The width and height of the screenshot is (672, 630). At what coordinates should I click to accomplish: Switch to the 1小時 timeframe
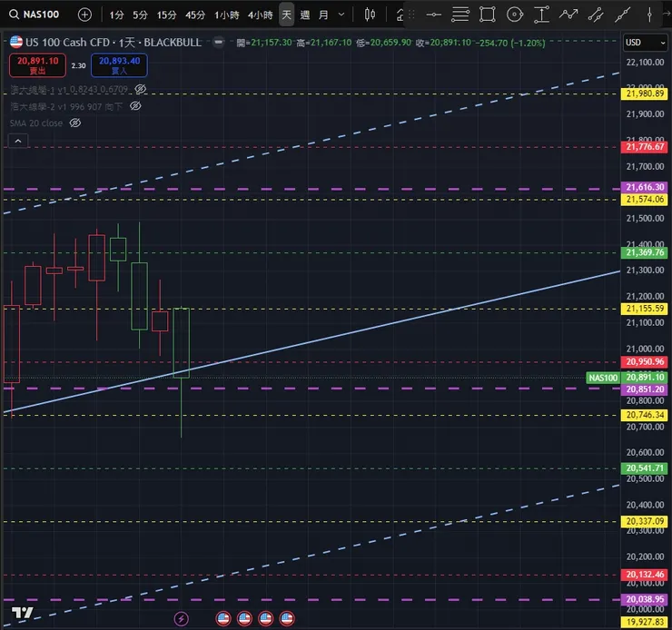[227, 15]
